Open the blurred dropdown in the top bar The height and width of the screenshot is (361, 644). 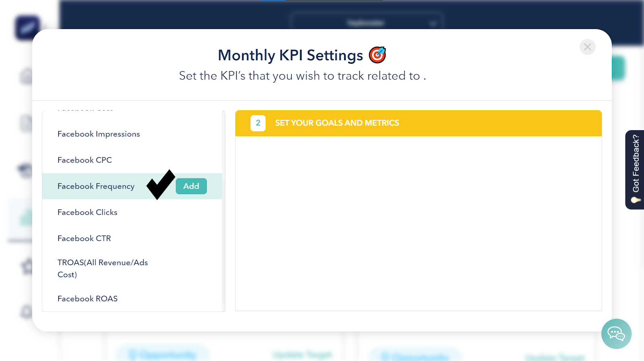coord(365,23)
